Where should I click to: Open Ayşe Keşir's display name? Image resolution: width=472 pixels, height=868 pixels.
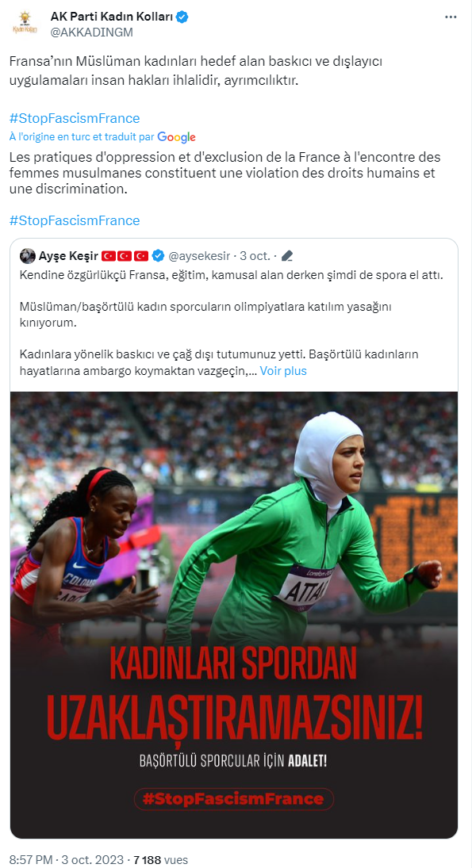tap(68, 256)
